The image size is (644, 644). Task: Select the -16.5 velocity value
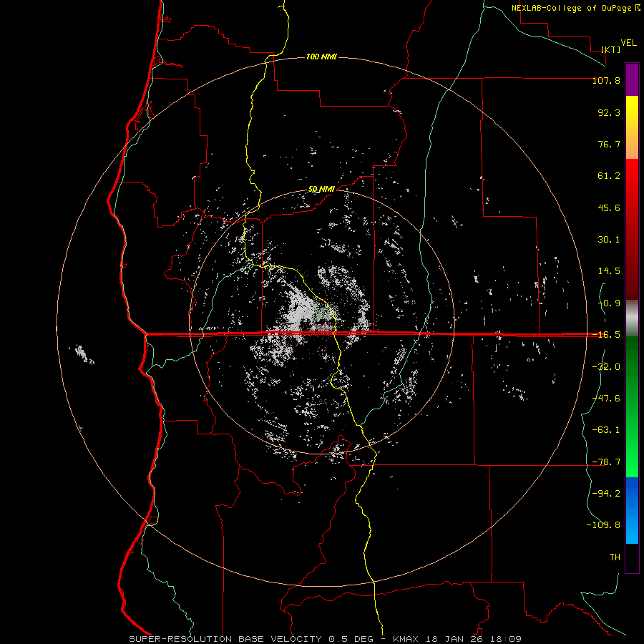(606, 335)
